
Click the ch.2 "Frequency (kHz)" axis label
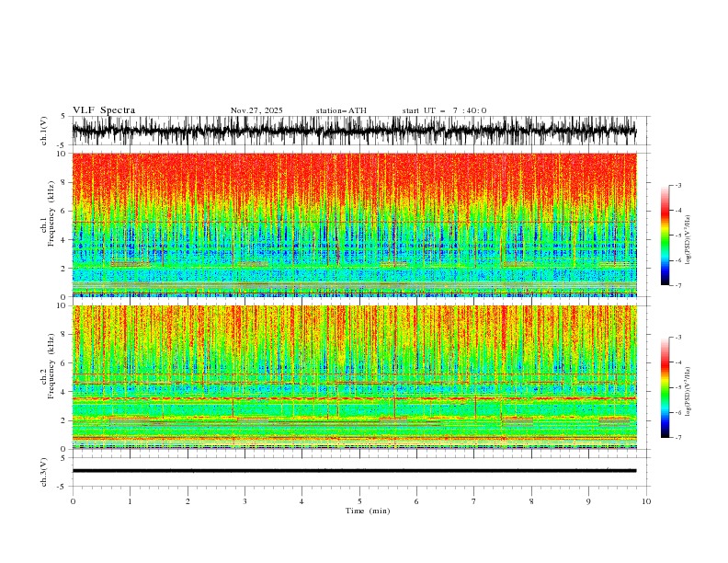(x=51, y=365)
